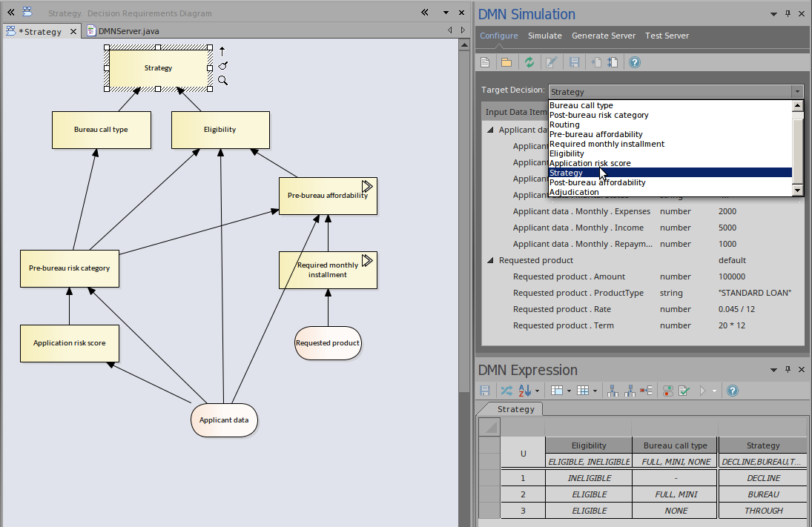Select the Strategy tab in DMN Expression
This screenshot has width=812, height=527.
515,408
